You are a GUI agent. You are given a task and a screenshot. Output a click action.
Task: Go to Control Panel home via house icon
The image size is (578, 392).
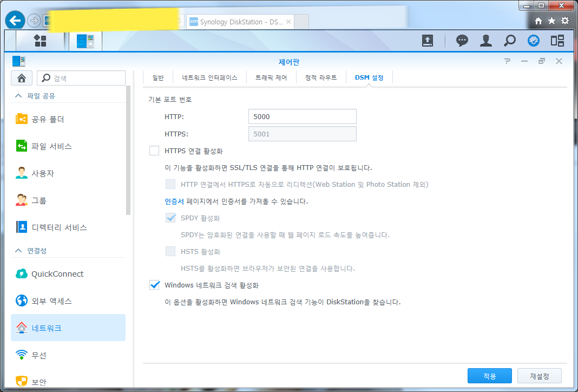21,77
